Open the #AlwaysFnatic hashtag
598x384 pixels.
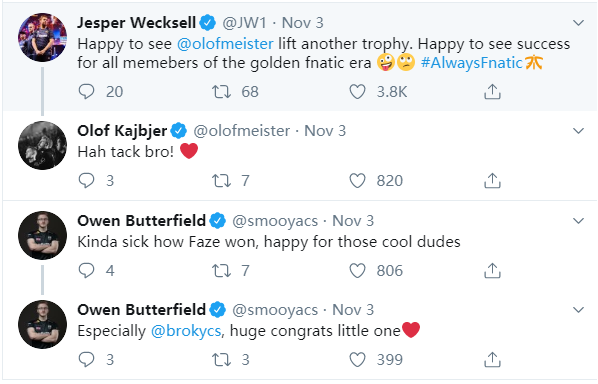point(472,63)
